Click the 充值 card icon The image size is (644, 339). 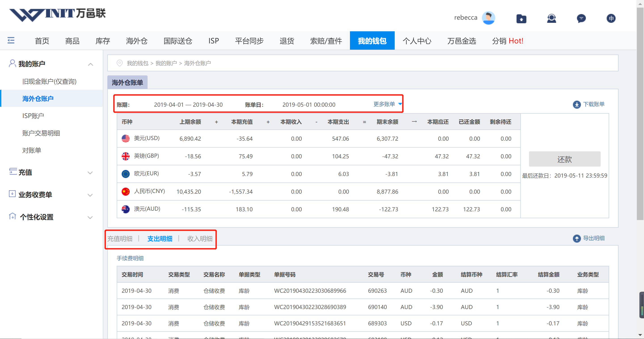click(13, 172)
